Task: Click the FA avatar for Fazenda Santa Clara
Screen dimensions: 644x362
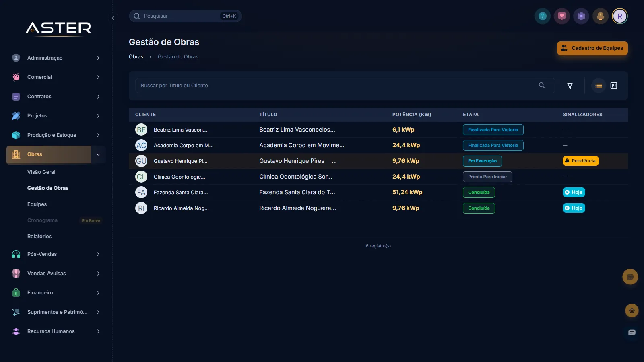Action: click(x=141, y=192)
